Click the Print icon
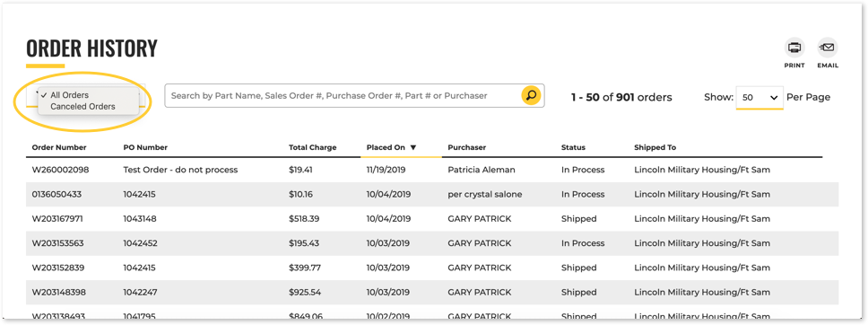868x325 pixels. pyautogui.click(x=794, y=48)
